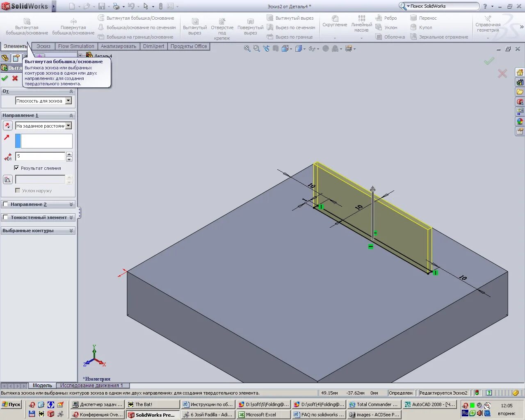Open the view orientation dropdown arrow
525x420 pixels.
coord(291,49)
